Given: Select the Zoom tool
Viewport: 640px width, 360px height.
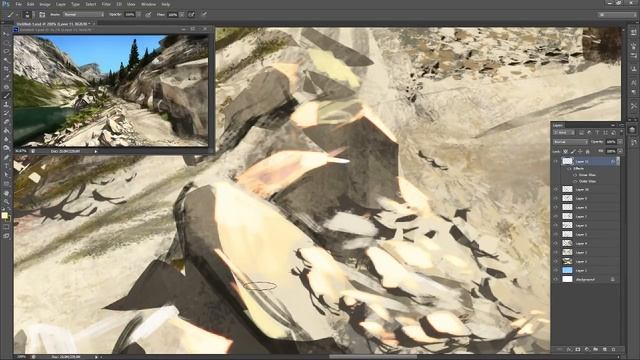Looking at the screenshot, I should click(6, 202).
